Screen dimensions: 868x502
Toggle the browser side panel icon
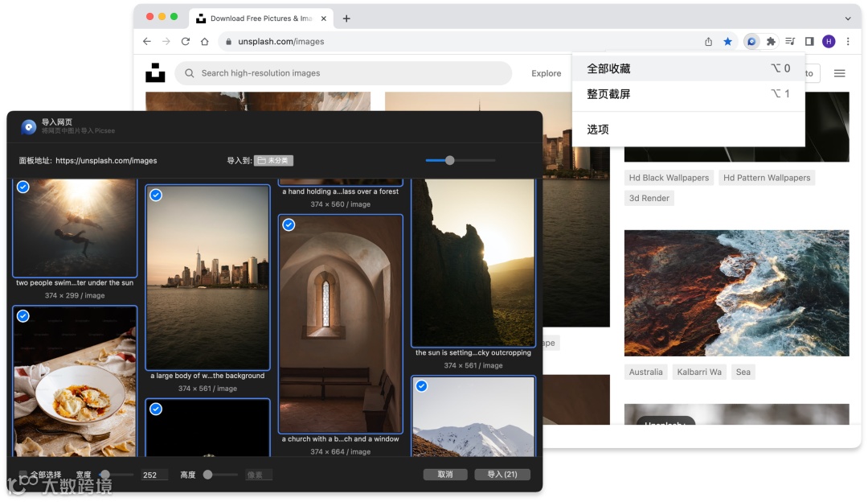[809, 42]
